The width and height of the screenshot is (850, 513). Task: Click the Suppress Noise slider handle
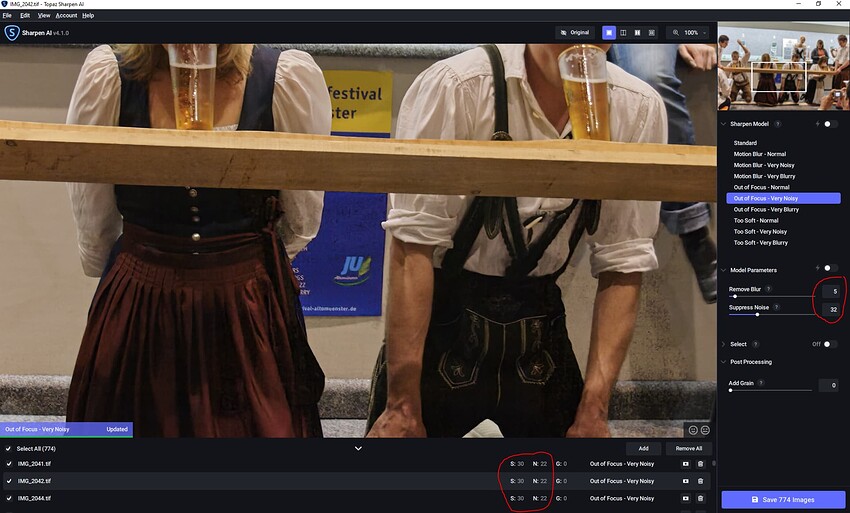pos(757,314)
